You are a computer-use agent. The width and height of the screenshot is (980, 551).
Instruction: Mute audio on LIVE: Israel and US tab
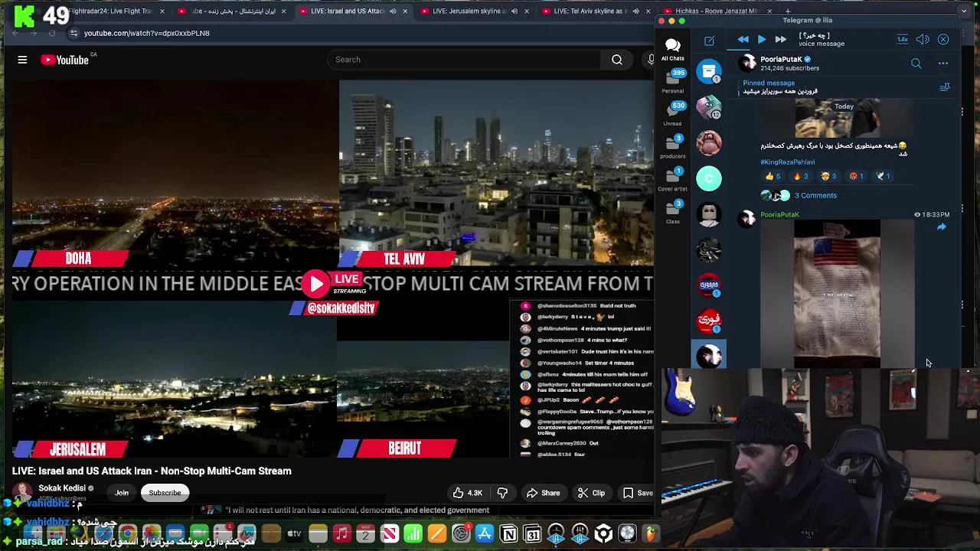pyautogui.click(x=393, y=11)
